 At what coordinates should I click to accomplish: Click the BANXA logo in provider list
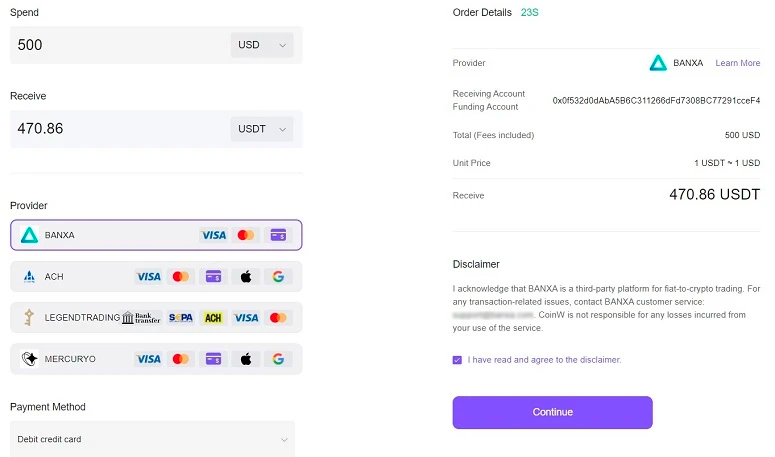point(29,235)
